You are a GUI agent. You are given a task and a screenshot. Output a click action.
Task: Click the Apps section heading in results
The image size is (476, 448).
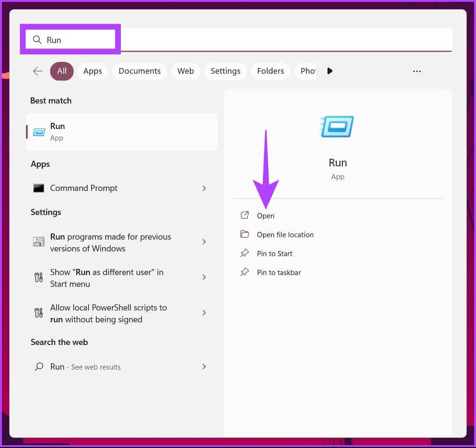tap(40, 164)
